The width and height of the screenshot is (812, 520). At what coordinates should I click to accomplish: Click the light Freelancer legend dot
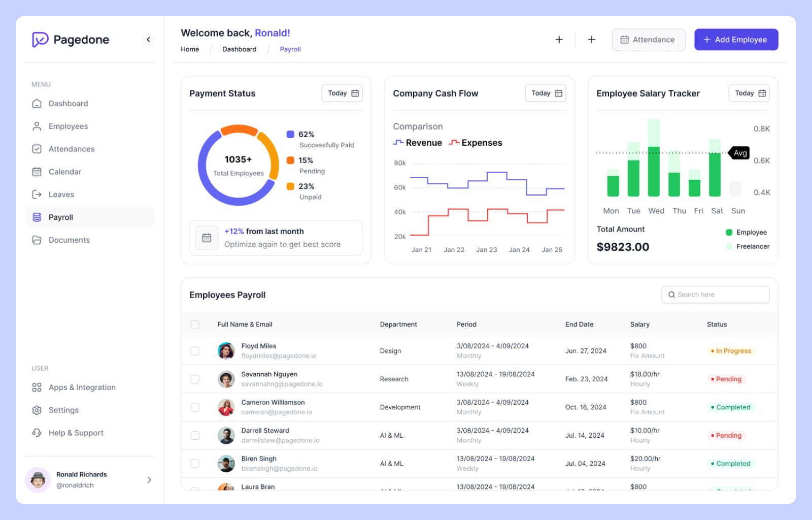click(729, 246)
